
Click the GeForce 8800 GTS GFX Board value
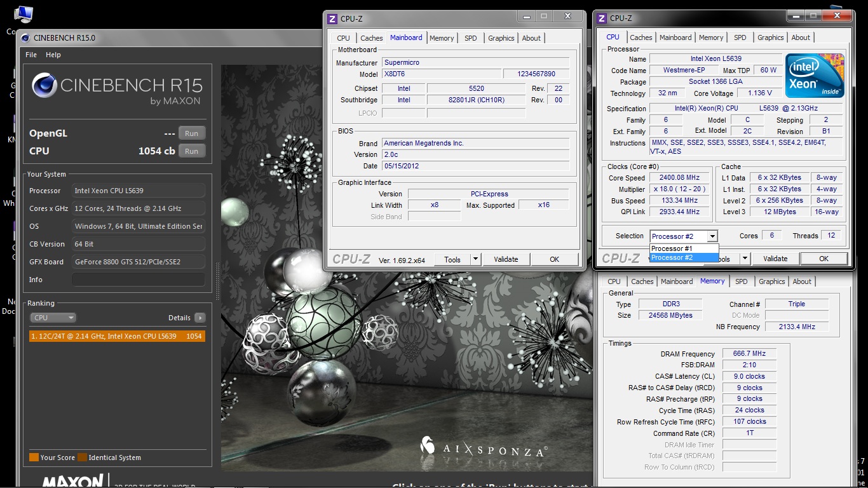pos(138,262)
